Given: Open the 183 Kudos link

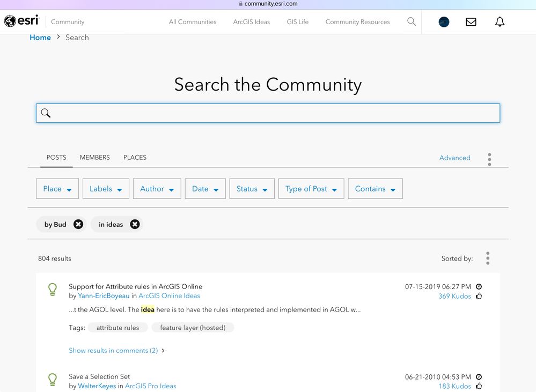Looking at the screenshot, I should point(454,386).
